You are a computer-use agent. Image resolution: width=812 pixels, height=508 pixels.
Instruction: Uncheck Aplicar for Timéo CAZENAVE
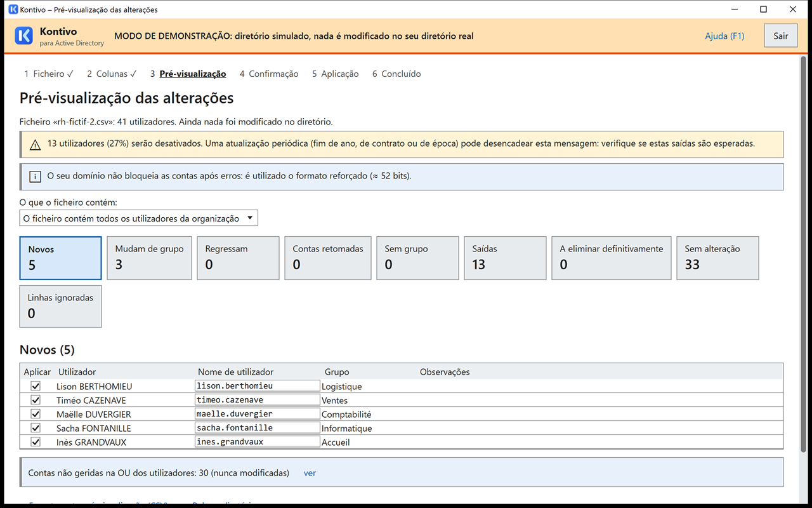[36, 400]
